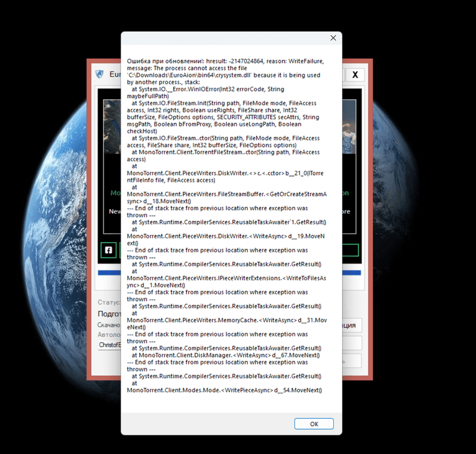476x454 pixels.
Task: Click white "ore" text right of dialog
Action: [x=346, y=212]
